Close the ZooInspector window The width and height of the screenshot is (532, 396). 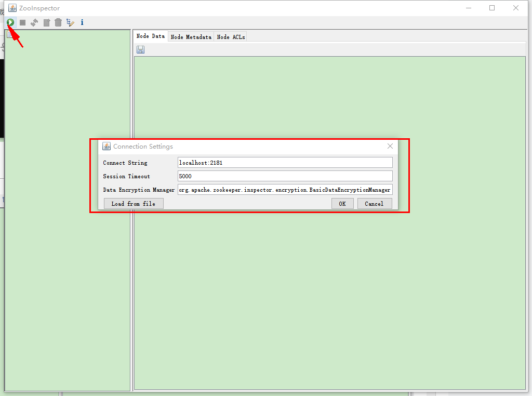point(516,8)
